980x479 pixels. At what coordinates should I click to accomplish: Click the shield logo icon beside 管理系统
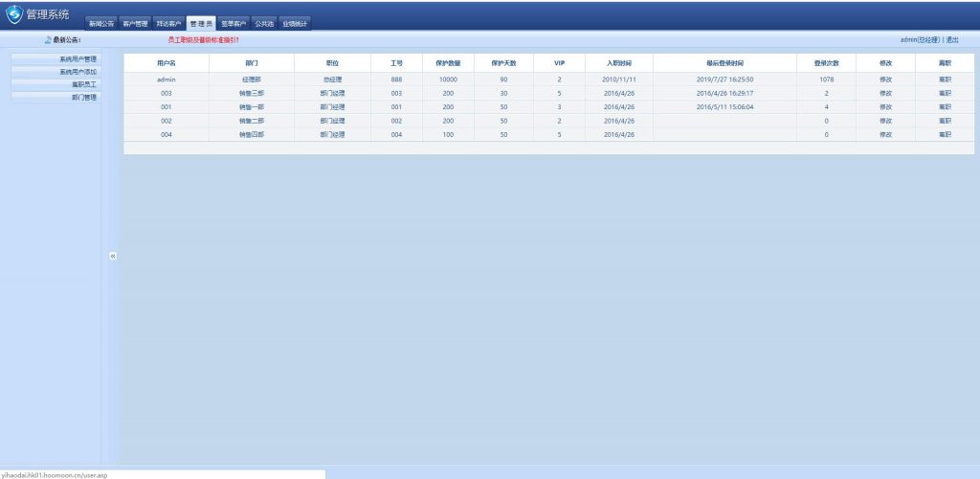(13, 14)
